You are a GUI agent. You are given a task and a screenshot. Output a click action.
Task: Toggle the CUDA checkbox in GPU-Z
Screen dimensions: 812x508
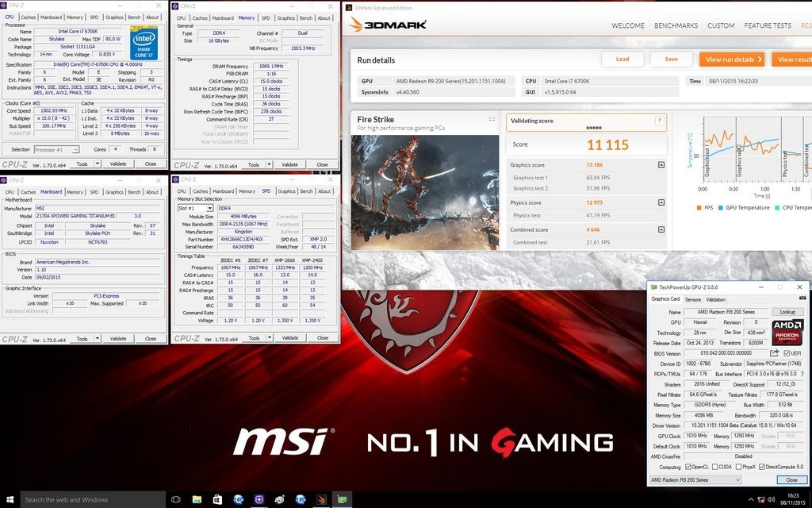(714, 467)
